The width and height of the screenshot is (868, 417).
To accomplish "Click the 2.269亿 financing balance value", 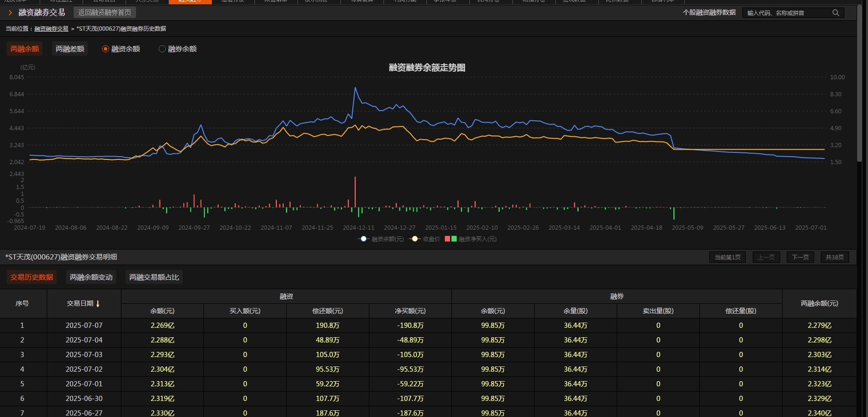I will coord(162,325).
